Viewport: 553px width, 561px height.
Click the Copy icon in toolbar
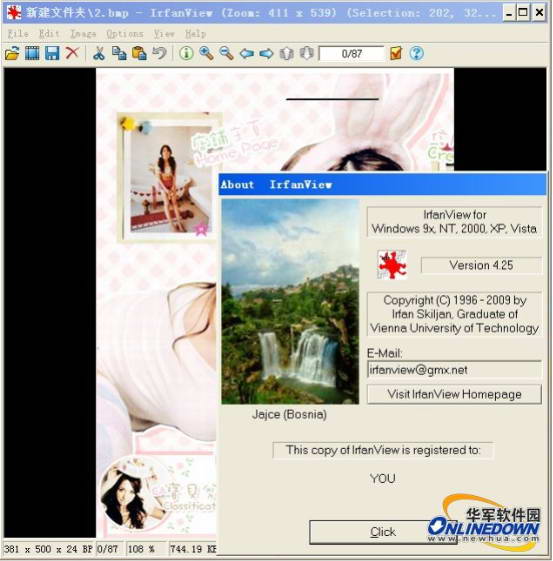pyautogui.click(x=119, y=54)
